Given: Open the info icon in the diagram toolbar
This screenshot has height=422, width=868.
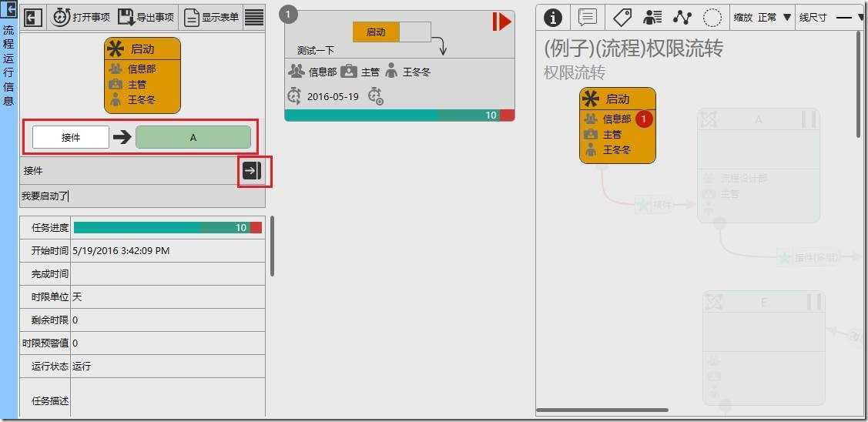Looking at the screenshot, I should (x=552, y=18).
